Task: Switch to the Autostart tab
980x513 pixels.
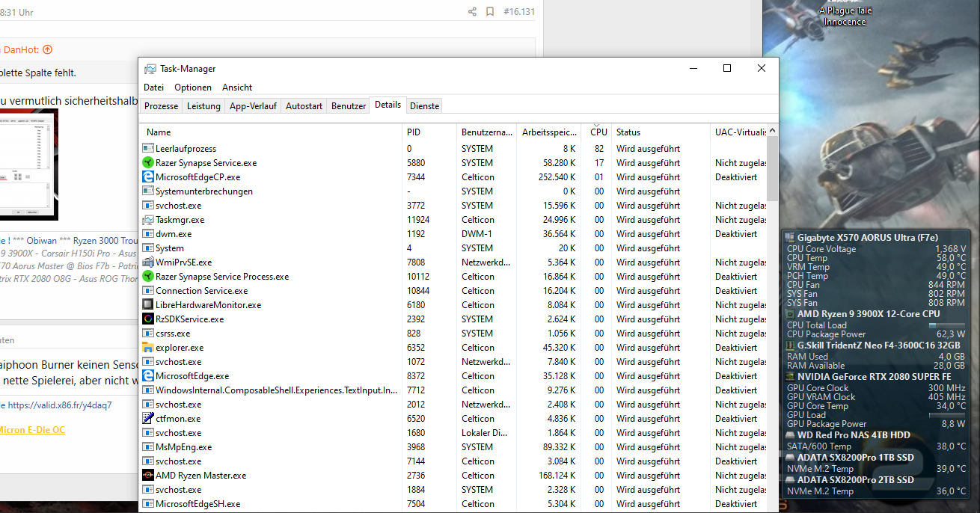Action: point(304,106)
